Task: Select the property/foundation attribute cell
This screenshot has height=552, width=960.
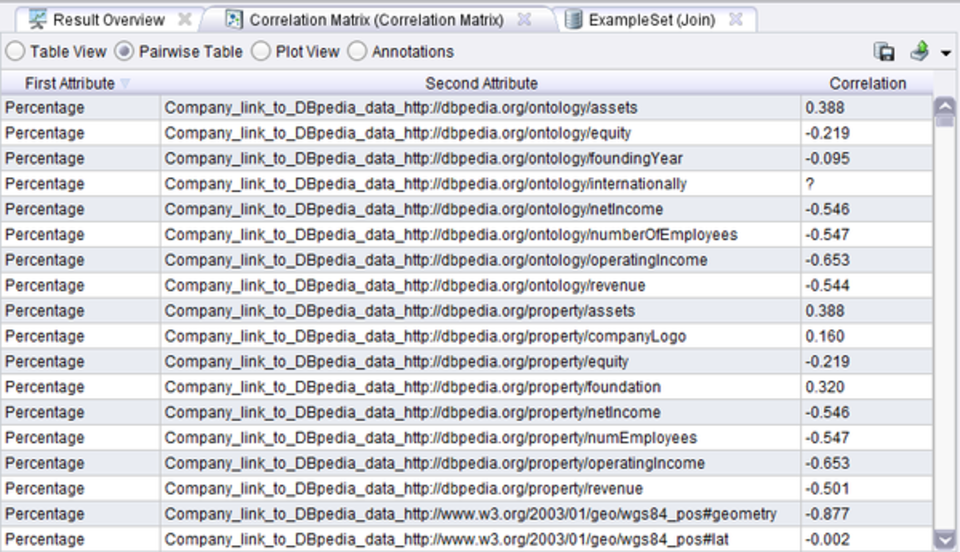Action: tap(481, 387)
